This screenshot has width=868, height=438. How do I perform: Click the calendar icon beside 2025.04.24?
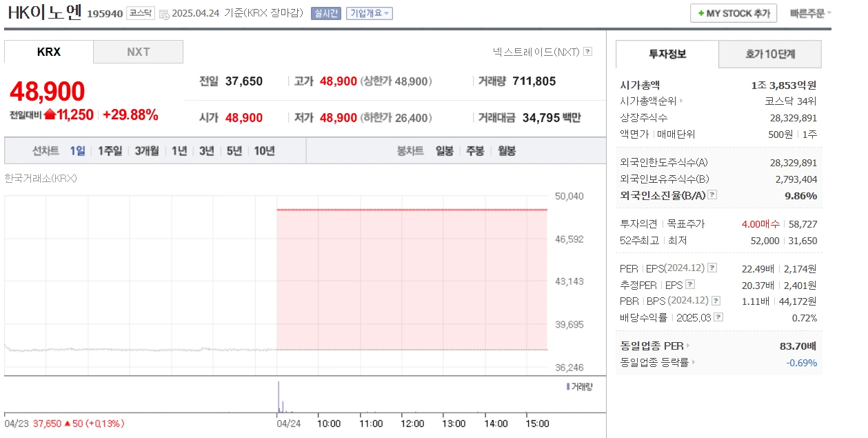click(x=164, y=14)
